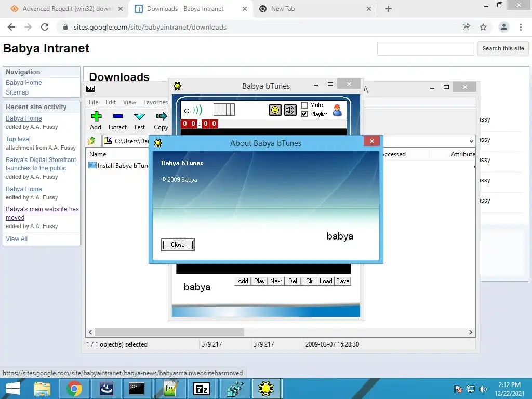This screenshot has width=532, height=399.
Task: Open the command prompt taskbar icon
Action: [x=137, y=389]
